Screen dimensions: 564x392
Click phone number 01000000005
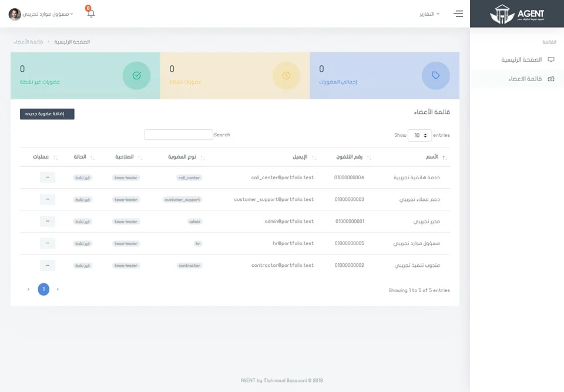coord(349,243)
